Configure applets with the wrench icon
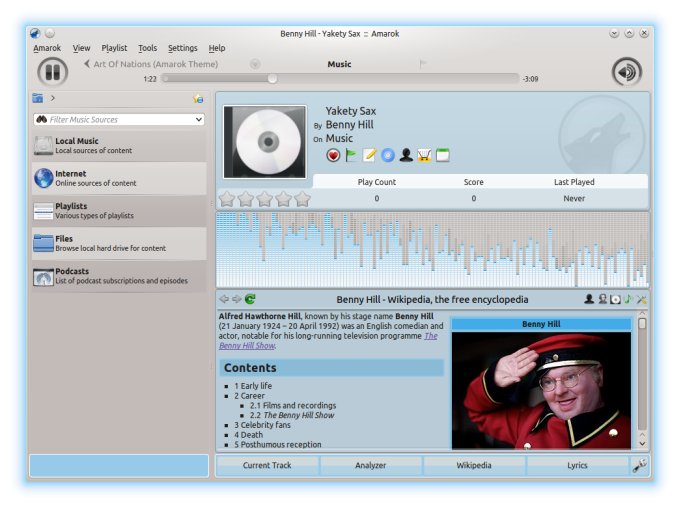Viewport: 680px width, 508px height. [640, 465]
